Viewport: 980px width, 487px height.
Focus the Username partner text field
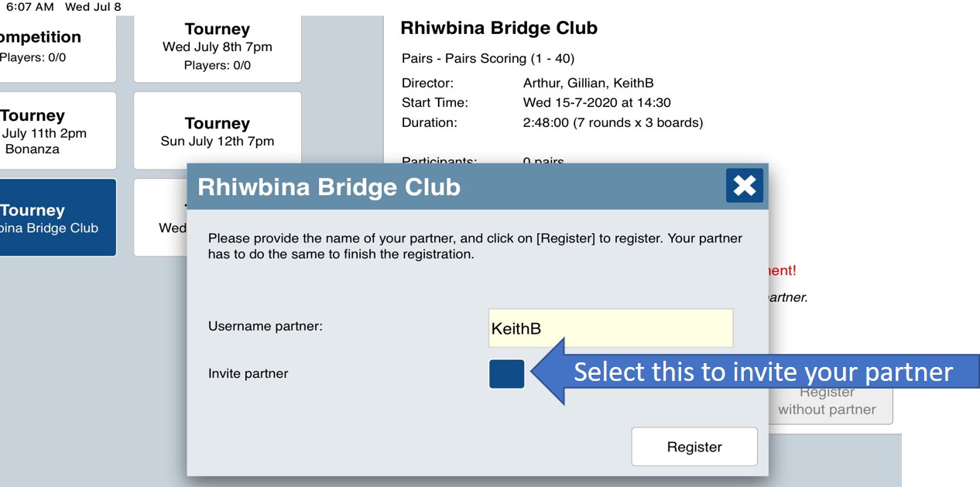(x=610, y=328)
